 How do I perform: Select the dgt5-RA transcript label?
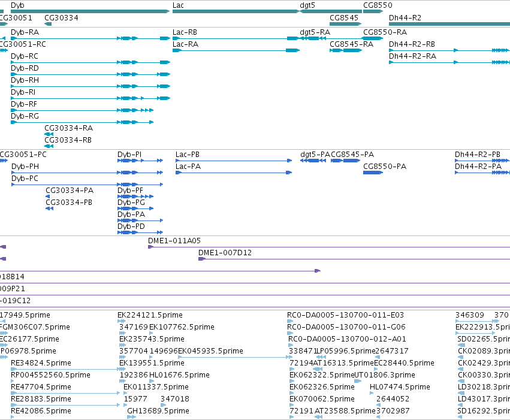[315, 32]
